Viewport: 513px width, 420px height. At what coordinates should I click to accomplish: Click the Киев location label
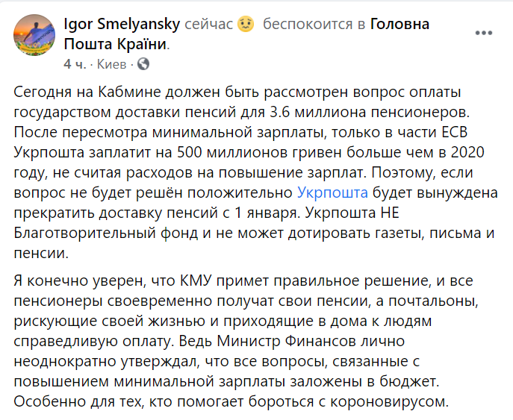pyautogui.click(x=111, y=64)
